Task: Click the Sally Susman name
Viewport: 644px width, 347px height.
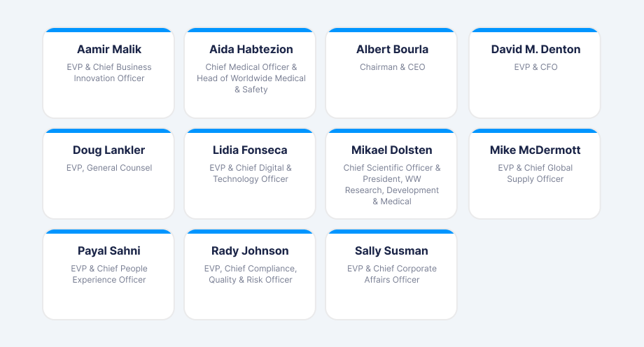Action: point(391,251)
